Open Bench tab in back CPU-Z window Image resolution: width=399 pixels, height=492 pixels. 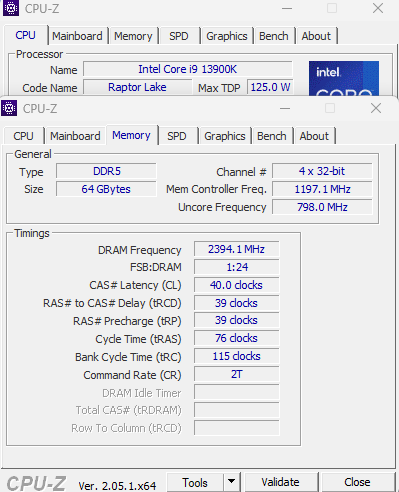pyautogui.click(x=274, y=36)
